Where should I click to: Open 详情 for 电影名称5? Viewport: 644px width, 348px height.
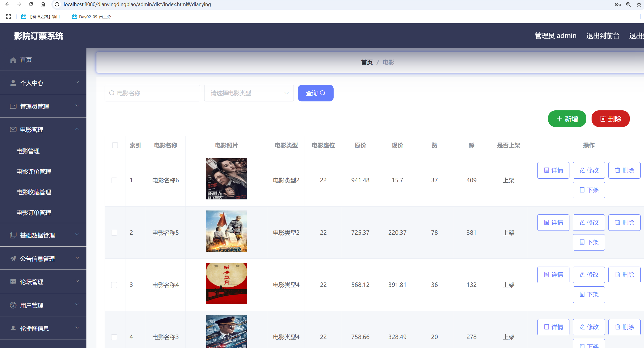click(553, 223)
